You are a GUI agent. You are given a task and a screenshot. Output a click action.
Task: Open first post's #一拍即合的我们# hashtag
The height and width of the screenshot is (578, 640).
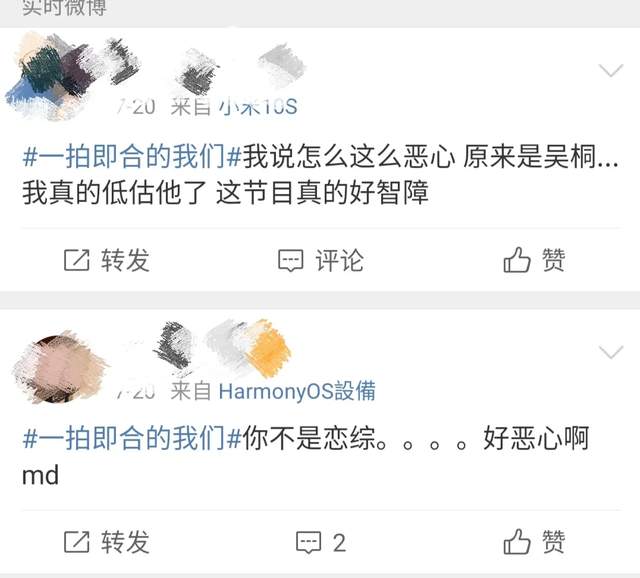click(132, 156)
